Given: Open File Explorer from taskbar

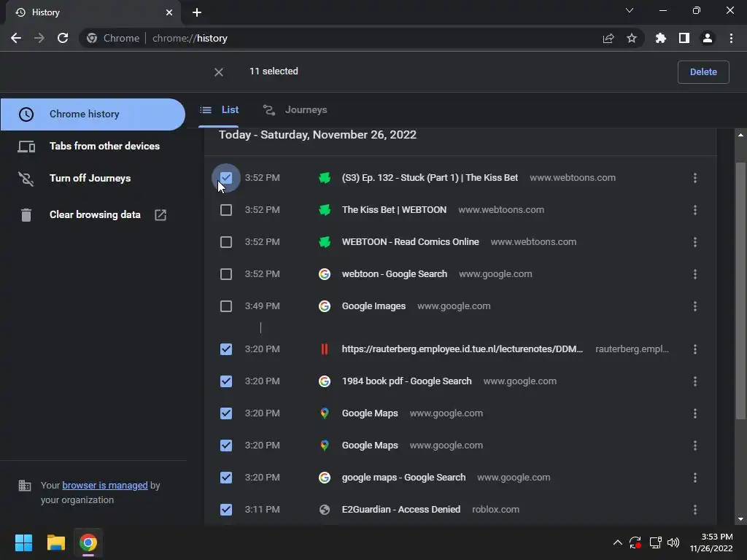Looking at the screenshot, I should point(56,542).
